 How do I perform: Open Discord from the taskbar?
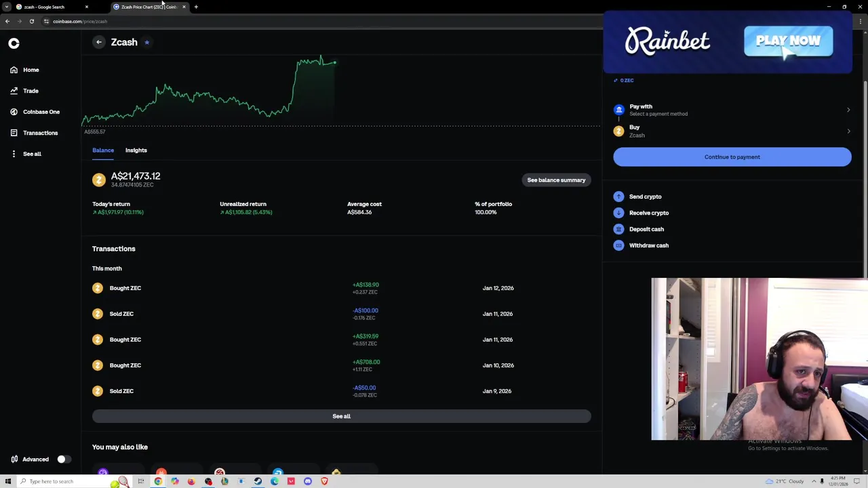308,481
